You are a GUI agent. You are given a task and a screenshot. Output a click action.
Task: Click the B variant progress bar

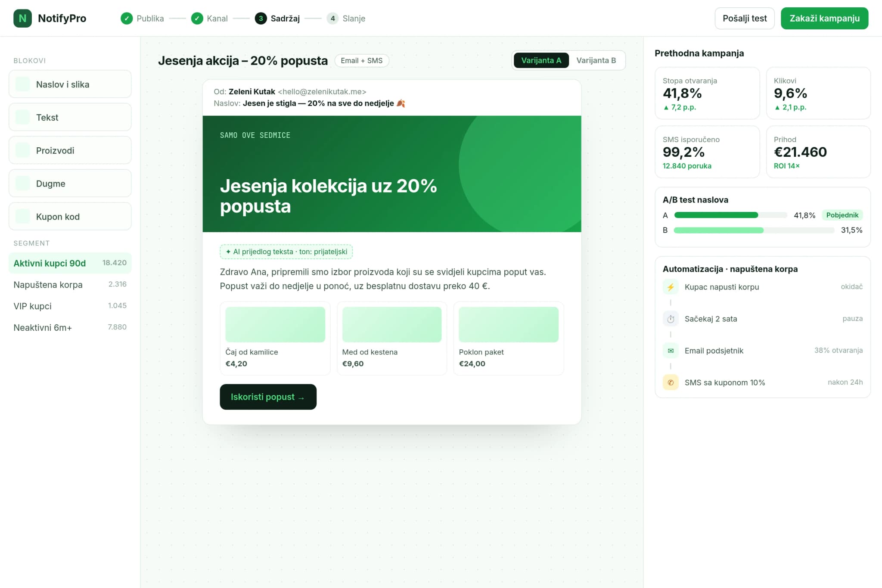(754, 230)
